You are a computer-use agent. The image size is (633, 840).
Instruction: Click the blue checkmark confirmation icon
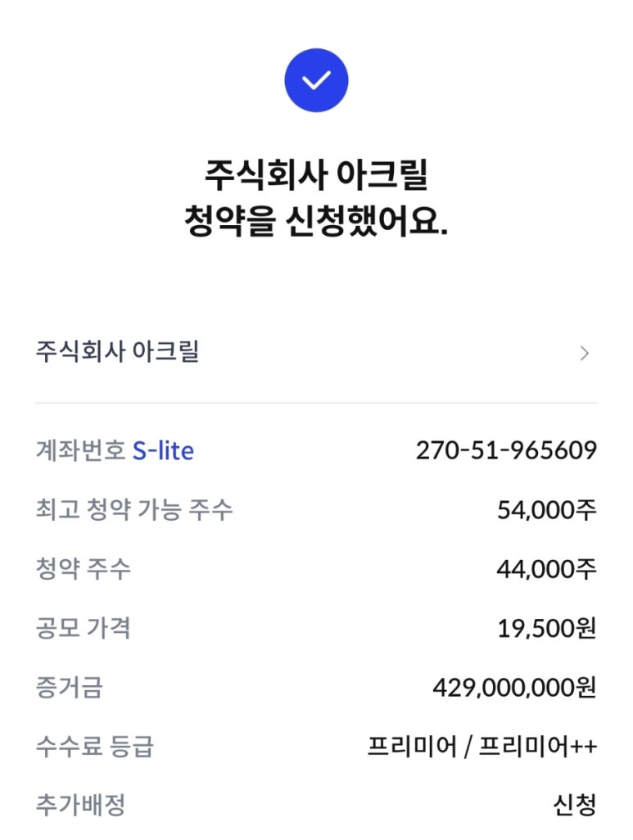click(316, 80)
